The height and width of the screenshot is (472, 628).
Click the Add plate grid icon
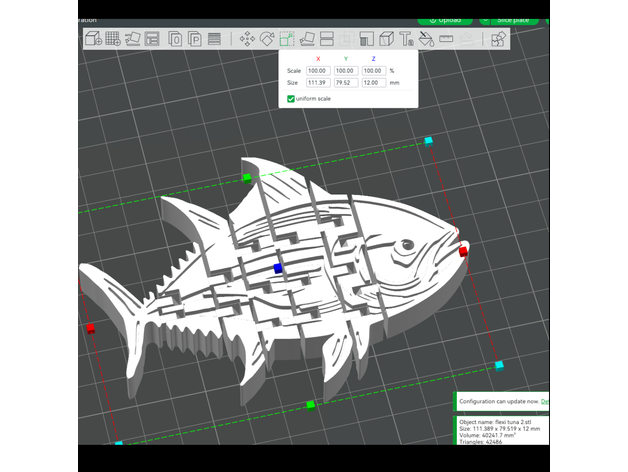pyautogui.click(x=113, y=39)
